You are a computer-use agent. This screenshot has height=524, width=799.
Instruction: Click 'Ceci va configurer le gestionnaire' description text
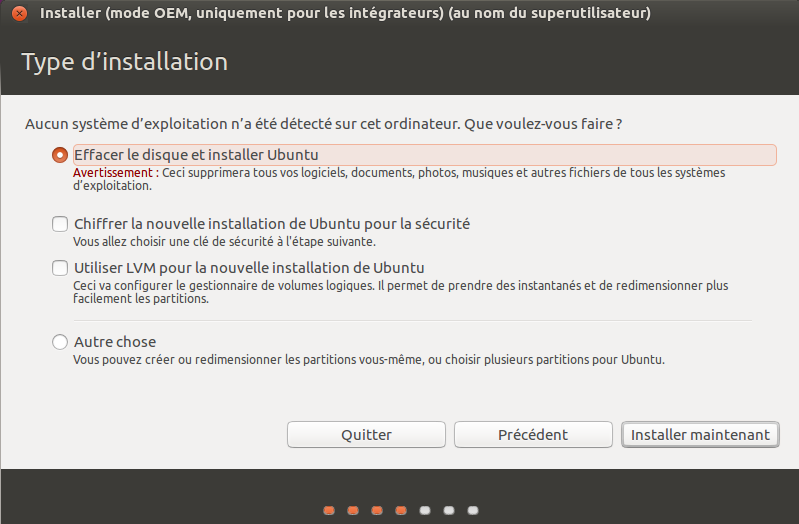coord(401,292)
